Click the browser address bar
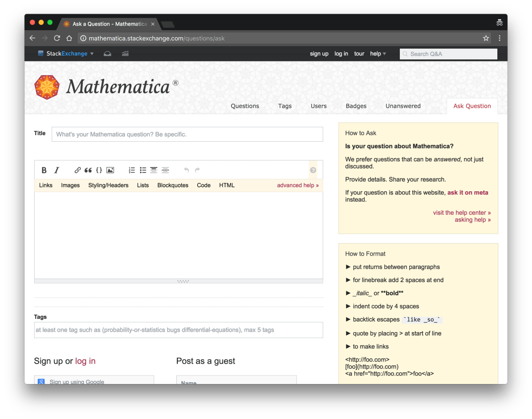This screenshot has height=419, width=532. [284, 38]
